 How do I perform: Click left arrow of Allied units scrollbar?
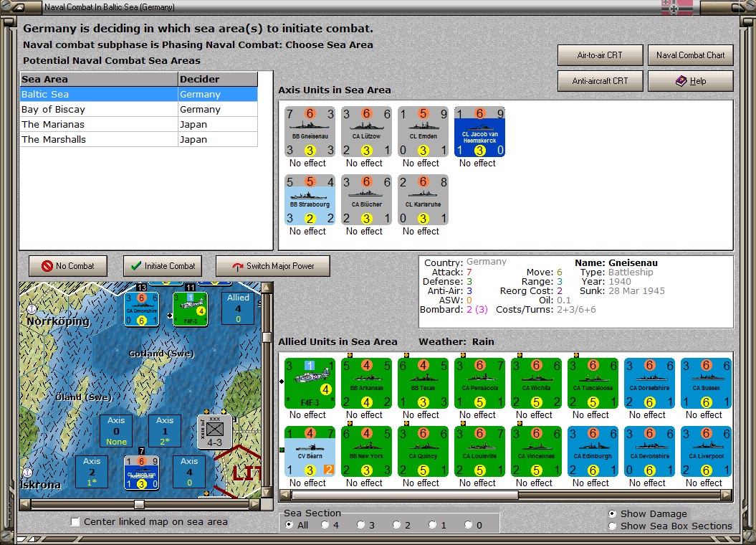(285, 495)
